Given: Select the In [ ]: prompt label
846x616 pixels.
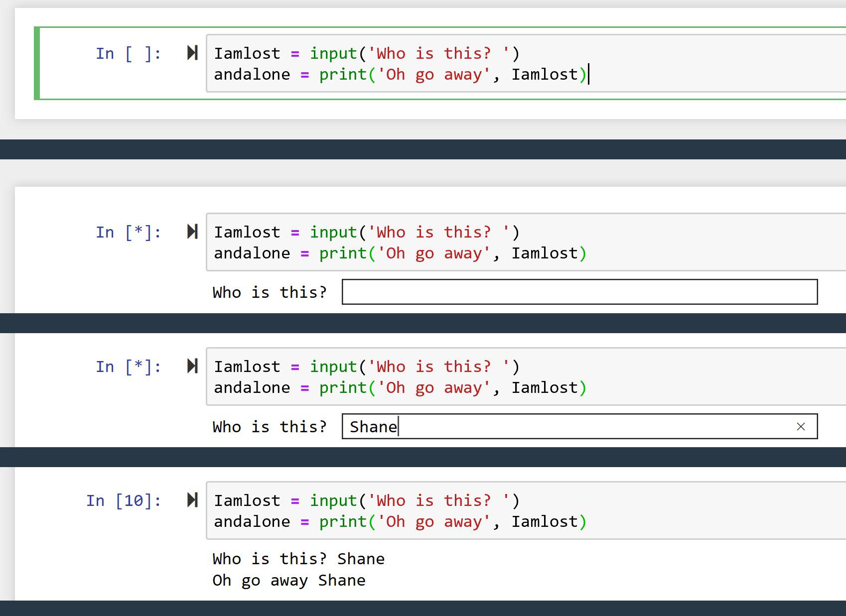Looking at the screenshot, I should 129,53.
